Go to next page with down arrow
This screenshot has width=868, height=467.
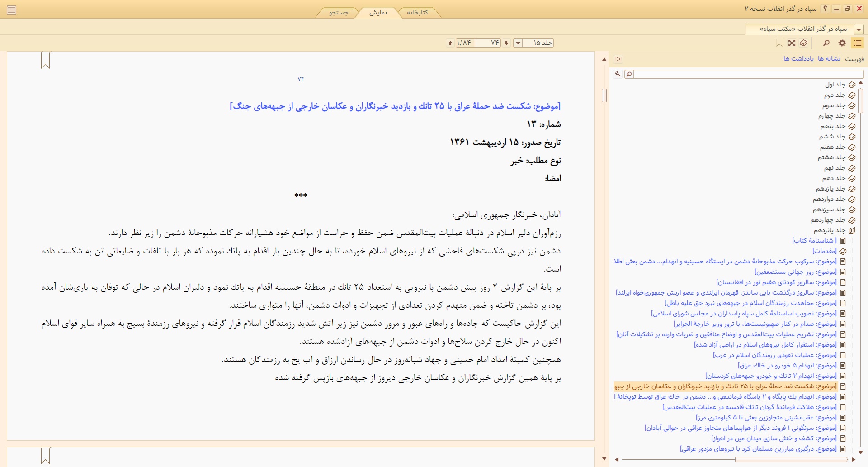pyautogui.click(x=506, y=43)
